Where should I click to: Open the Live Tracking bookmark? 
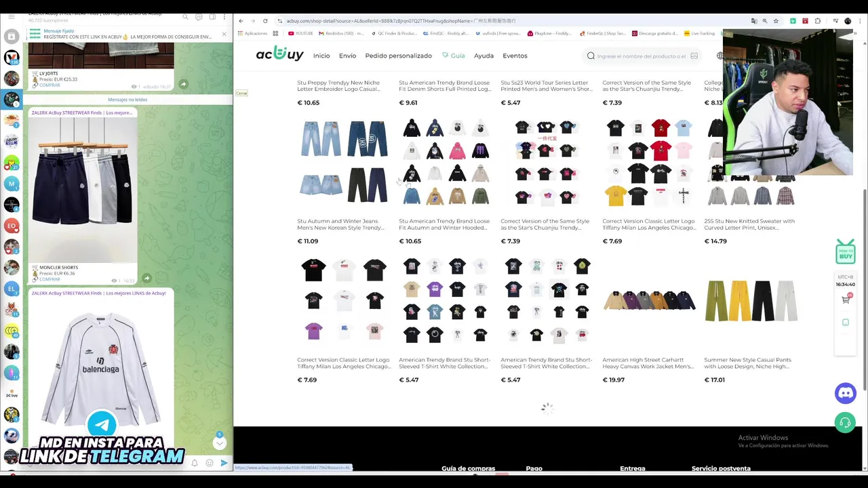pyautogui.click(x=699, y=33)
